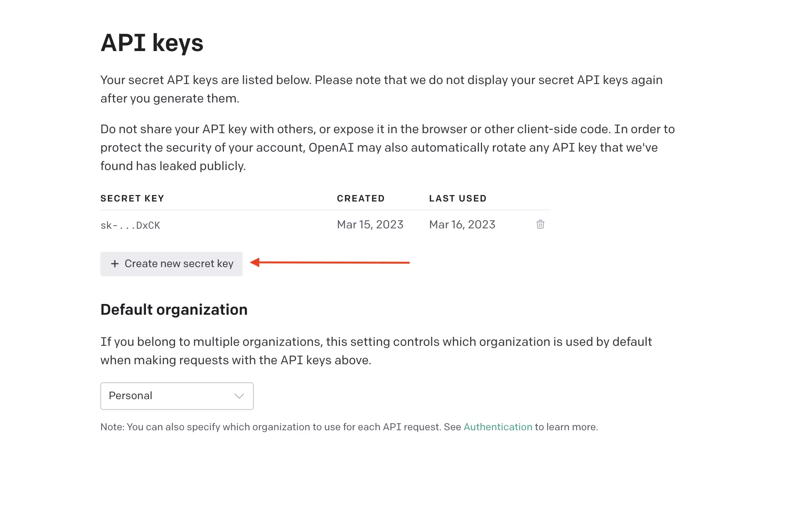Click the red arrow annotation
Screen dimensions: 812x512
(330, 263)
